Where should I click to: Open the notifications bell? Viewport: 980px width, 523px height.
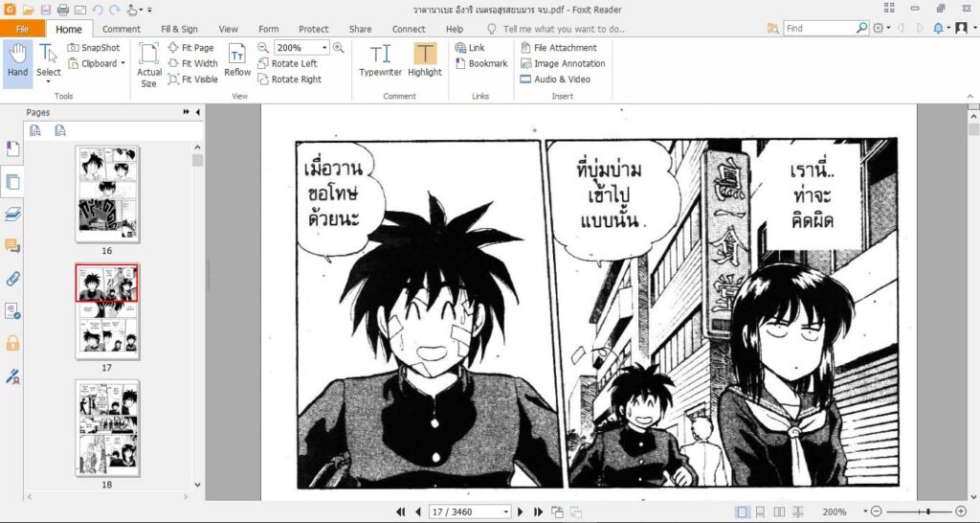pos(939,28)
